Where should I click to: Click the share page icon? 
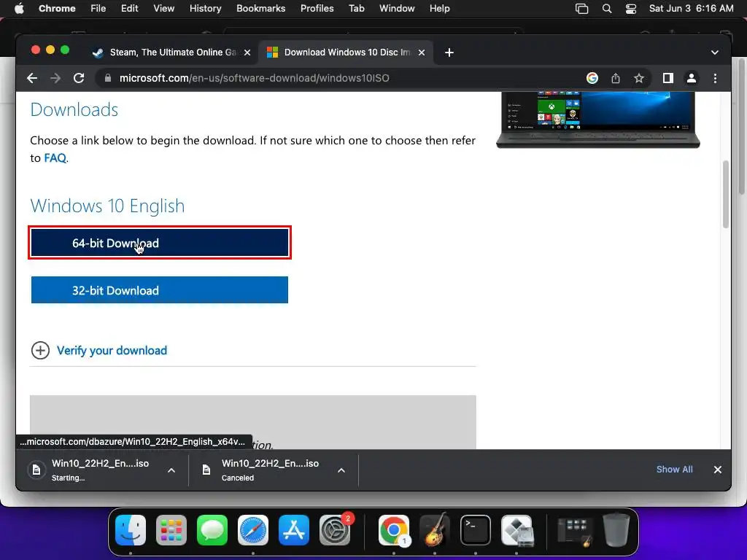coord(616,78)
